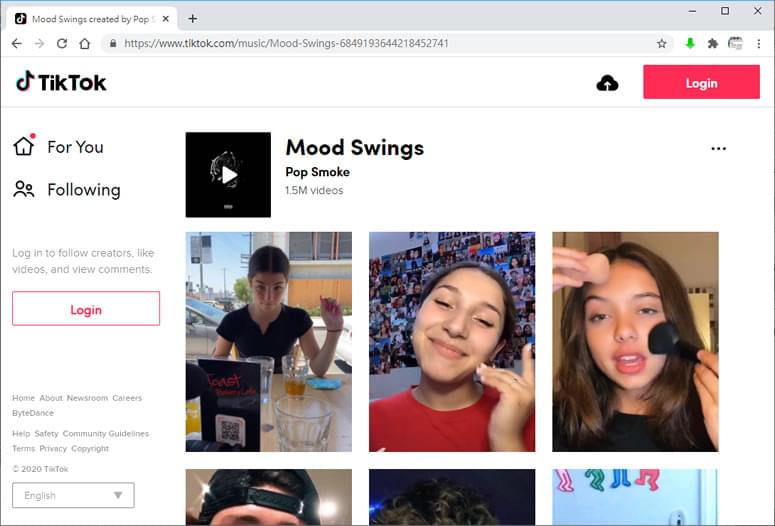Click the Help footer link

tap(21, 434)
